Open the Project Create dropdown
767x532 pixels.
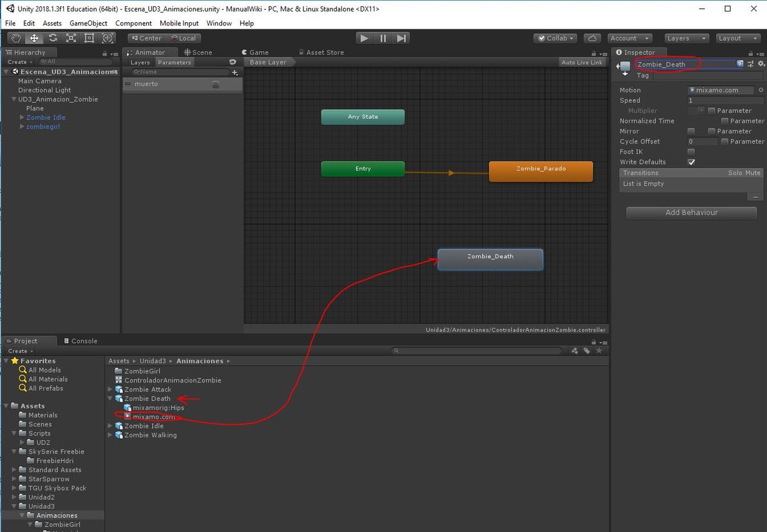coord(19,351)
